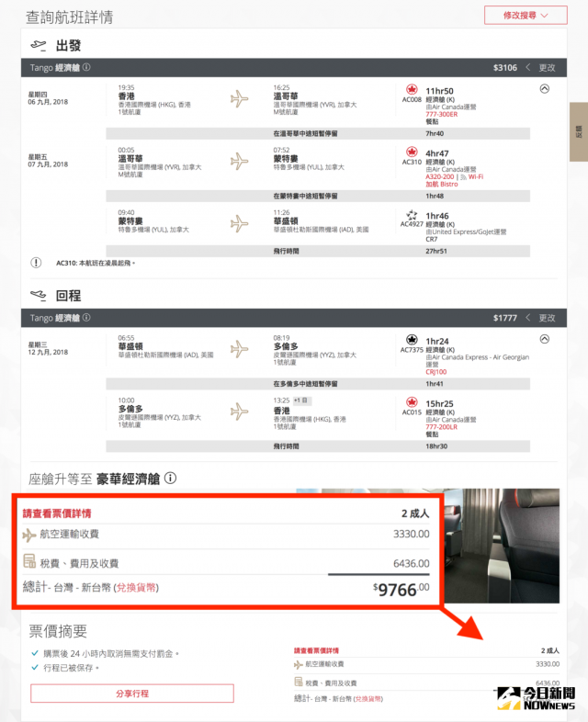Open the 修改搜尋 dropdown

coord(526,16)
